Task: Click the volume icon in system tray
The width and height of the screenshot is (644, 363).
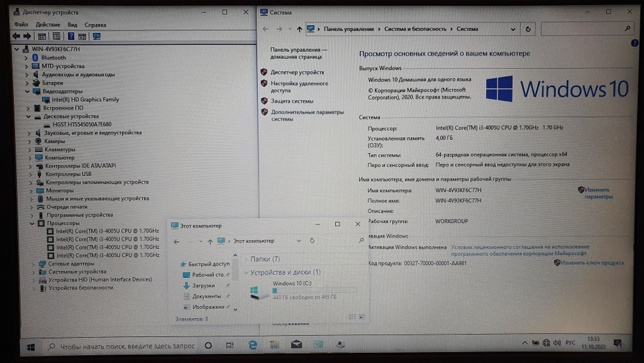Action: 557,343
